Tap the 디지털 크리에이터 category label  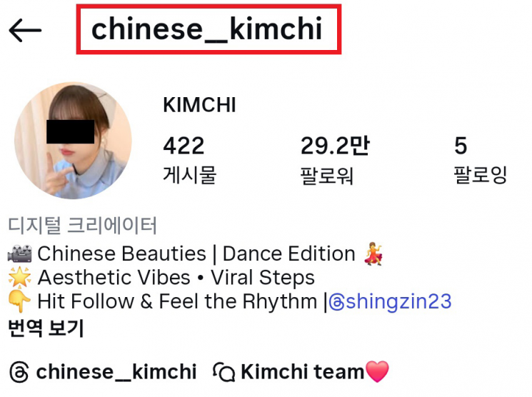[82, 225]
